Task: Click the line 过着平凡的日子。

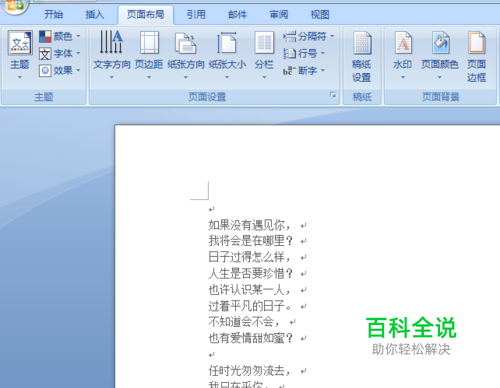Action: pyautogui.click(x=251, y=306)
